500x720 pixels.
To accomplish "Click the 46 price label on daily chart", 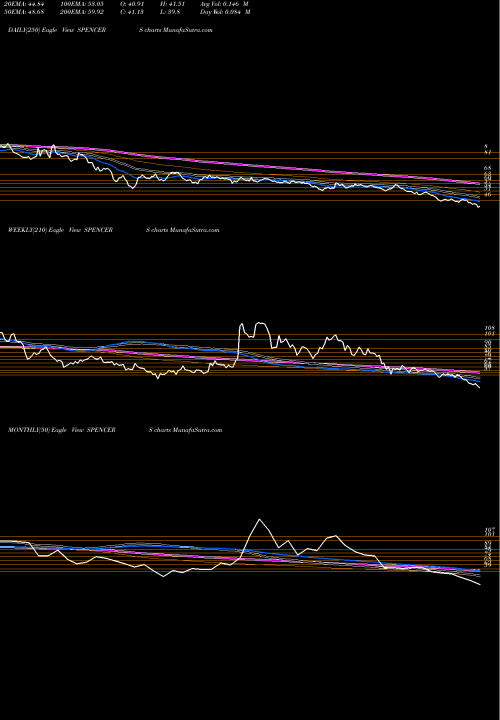I will 488,195.
